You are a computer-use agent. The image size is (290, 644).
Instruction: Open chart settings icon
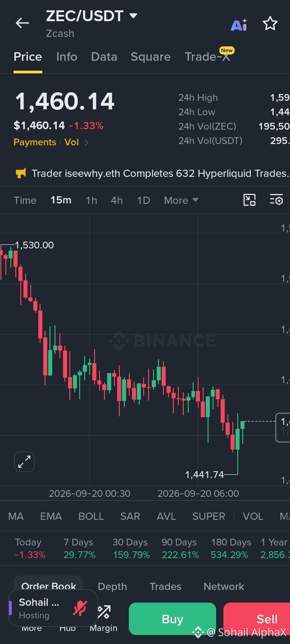[276, 200]
